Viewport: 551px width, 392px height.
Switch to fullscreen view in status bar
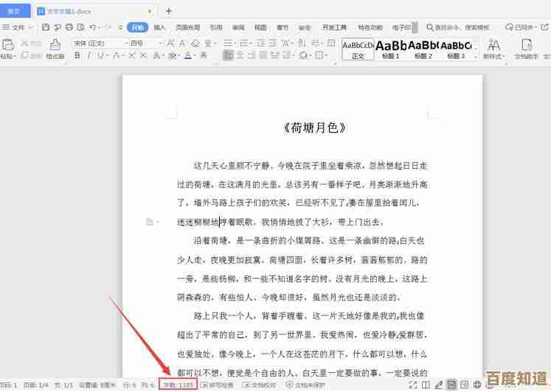[413, 385]
